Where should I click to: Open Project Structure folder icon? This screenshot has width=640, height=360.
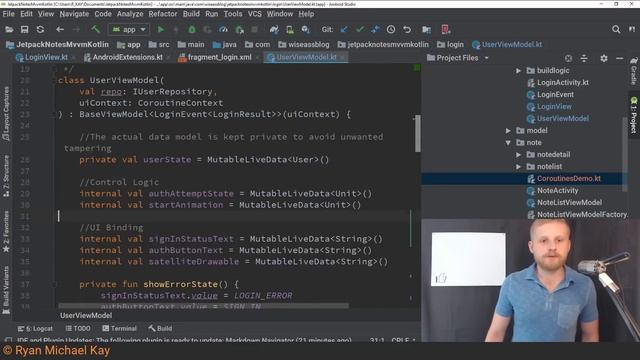click(x=427, y=29)
